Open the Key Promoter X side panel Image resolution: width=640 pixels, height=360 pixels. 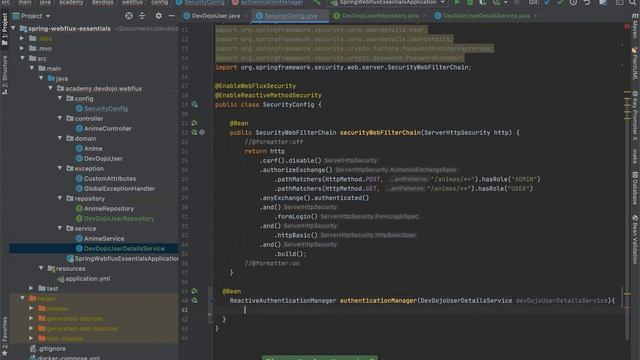635,116
